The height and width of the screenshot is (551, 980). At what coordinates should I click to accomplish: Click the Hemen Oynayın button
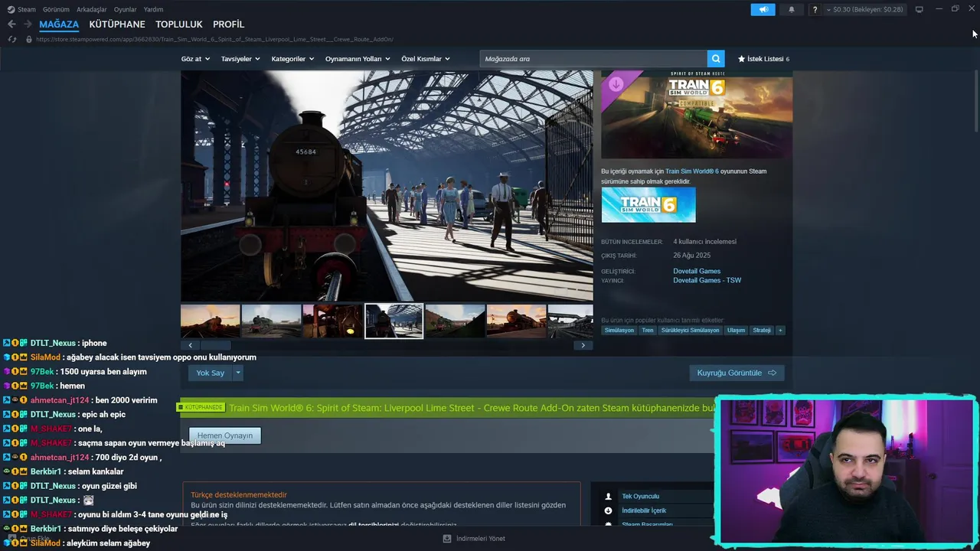(x=225, y=435)
